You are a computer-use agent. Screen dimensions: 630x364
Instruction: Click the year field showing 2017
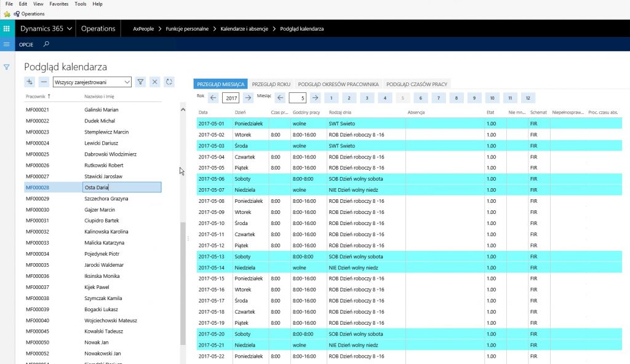231,98
